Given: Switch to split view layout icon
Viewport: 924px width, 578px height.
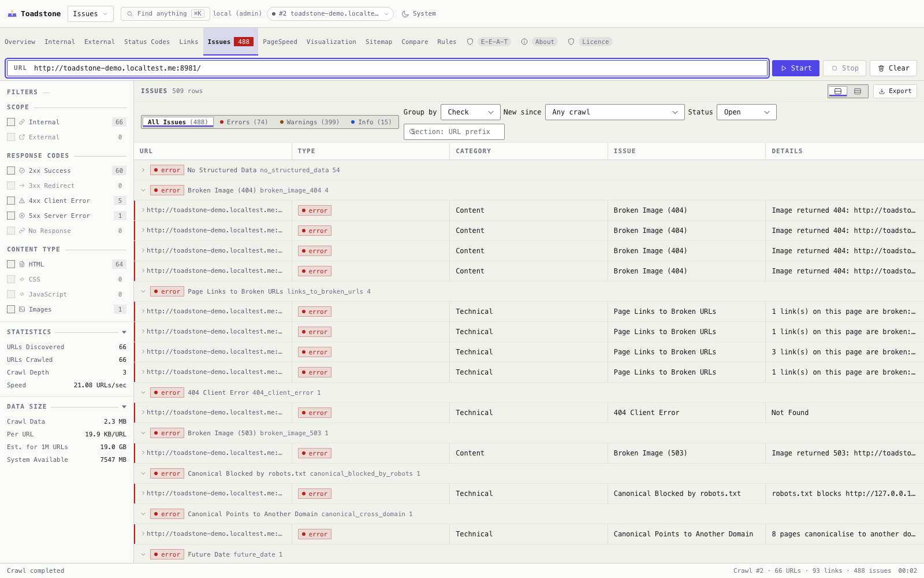Looking at the screenshot, I should coord(838,91).
